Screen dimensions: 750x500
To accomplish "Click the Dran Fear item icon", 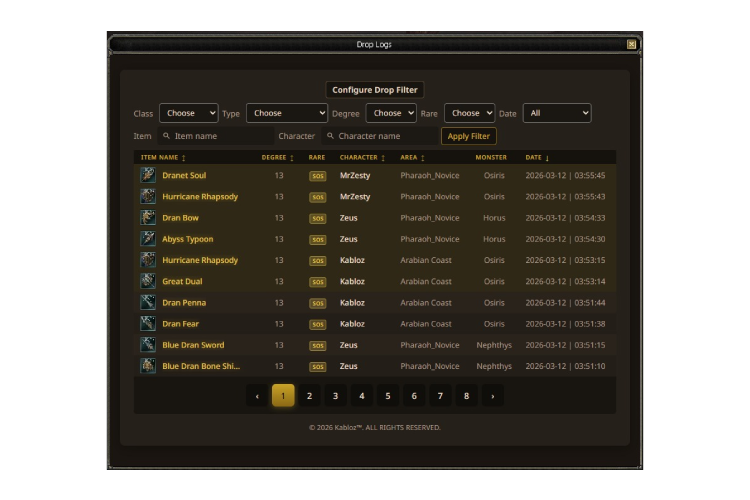I will (x=148, y=324).
